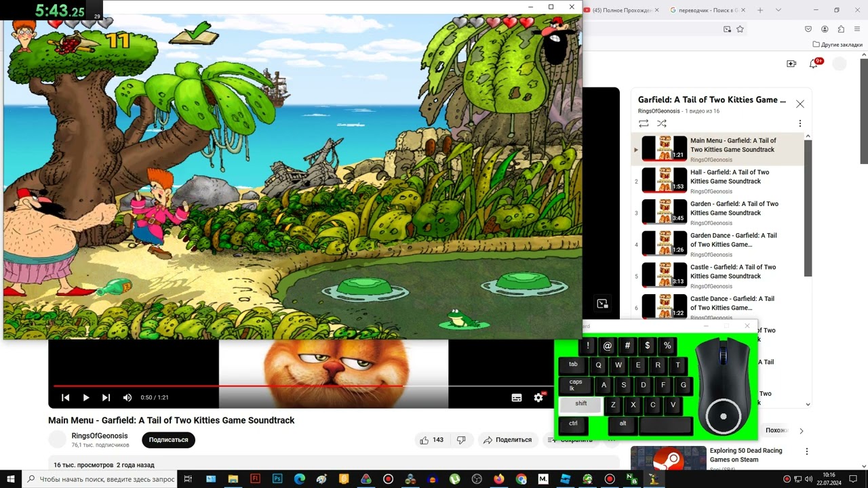The width and height of the screenshot is (868, 488).
Task: Click the green checkmark book in the game
Action: click(x=194, y=34)
